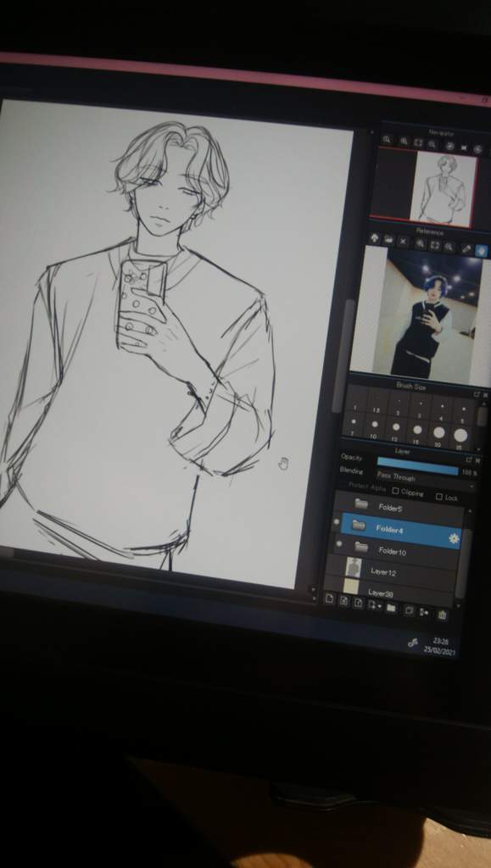Enable the Clipping checkbox
The image size is (491, 868).
pos(395,491)
